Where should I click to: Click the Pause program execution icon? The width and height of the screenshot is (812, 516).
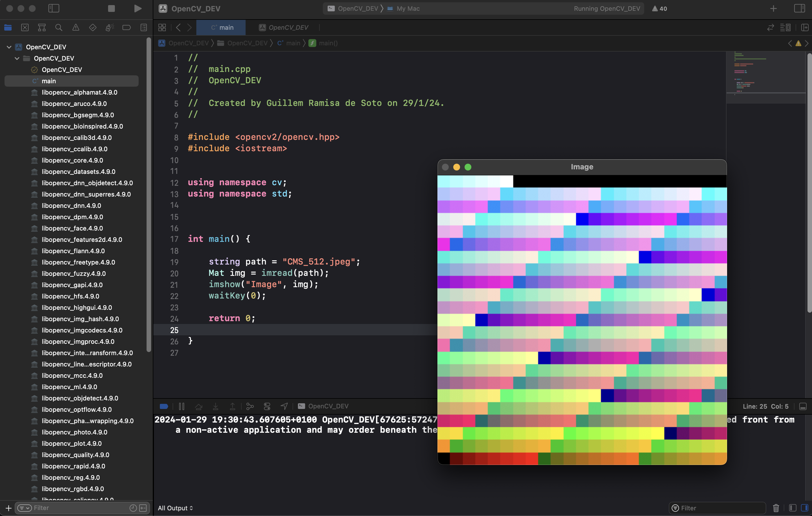[x=181, y=406]
